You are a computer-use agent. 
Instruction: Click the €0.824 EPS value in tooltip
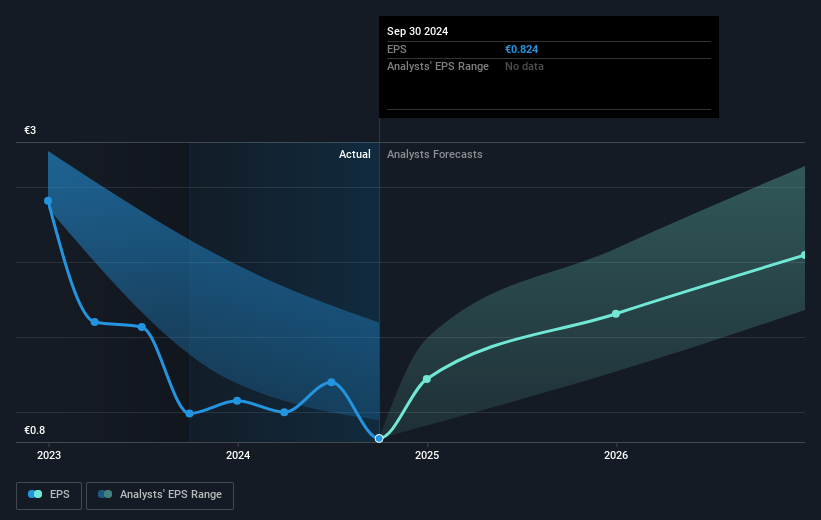pos(522,49)
